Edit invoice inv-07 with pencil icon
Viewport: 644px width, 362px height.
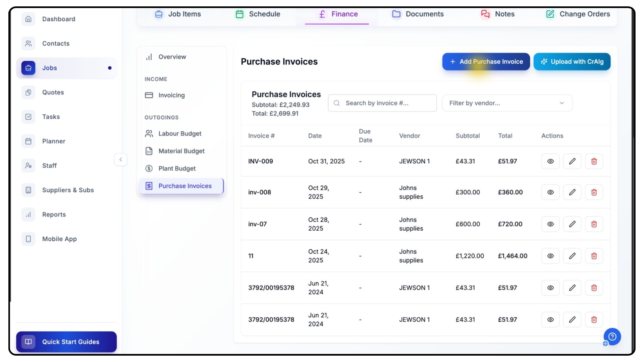coord(572,224)
